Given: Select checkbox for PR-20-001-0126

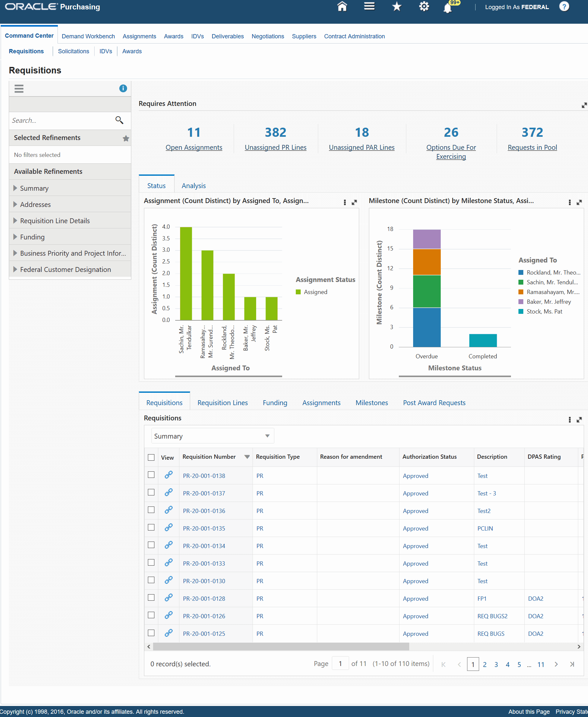Looking at the screenshot, I should coord(151,615).
